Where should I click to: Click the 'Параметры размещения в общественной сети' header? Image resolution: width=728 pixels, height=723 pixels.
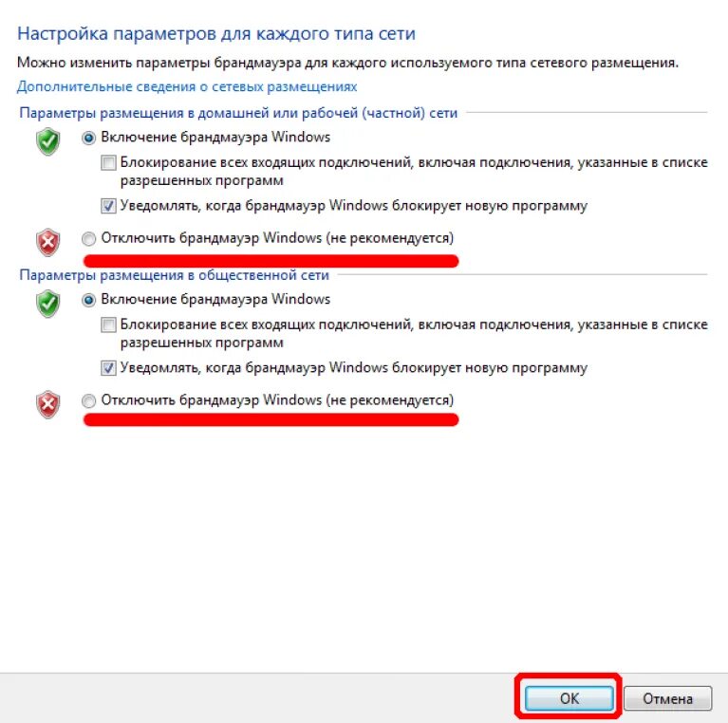pos(174,275)
